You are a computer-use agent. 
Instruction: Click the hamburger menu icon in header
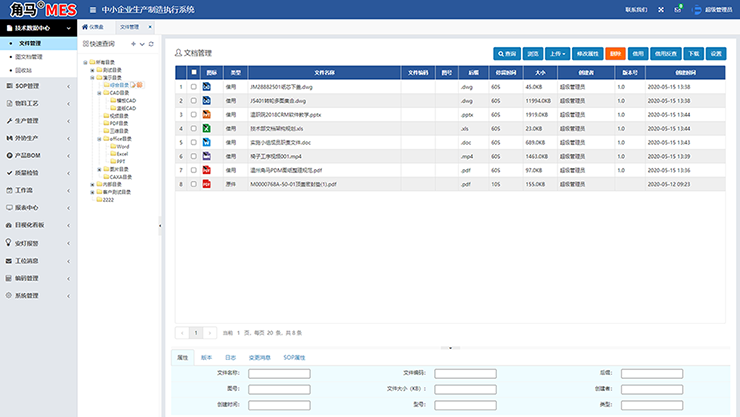(93, 10)
